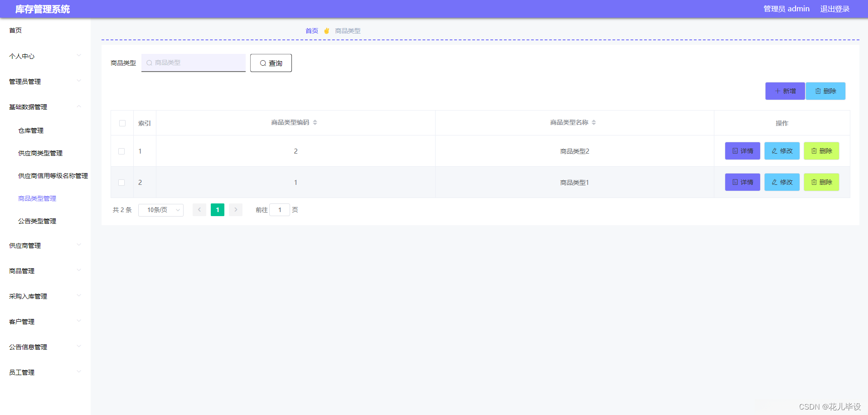Open 供应商信用等级名称管理 submenu item
This screenshot has width=868, height=415.
pyautogui.click(x=45, y=176)
